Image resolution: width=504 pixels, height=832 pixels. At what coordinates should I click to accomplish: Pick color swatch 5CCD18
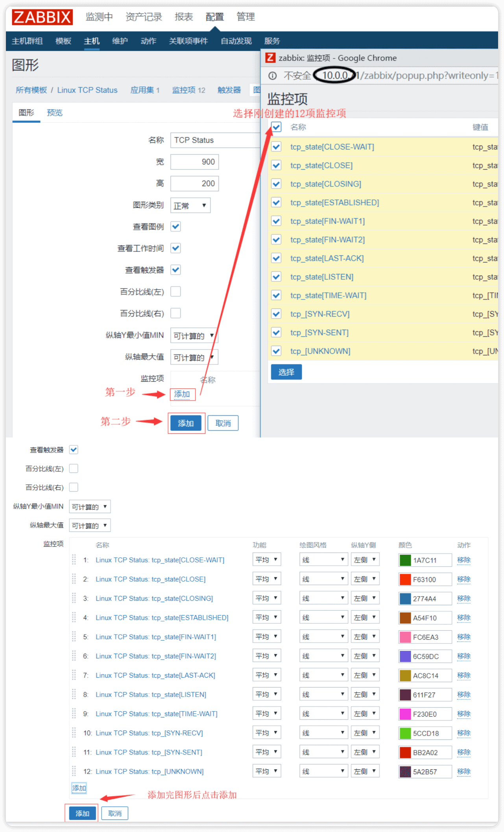point(405,733)
